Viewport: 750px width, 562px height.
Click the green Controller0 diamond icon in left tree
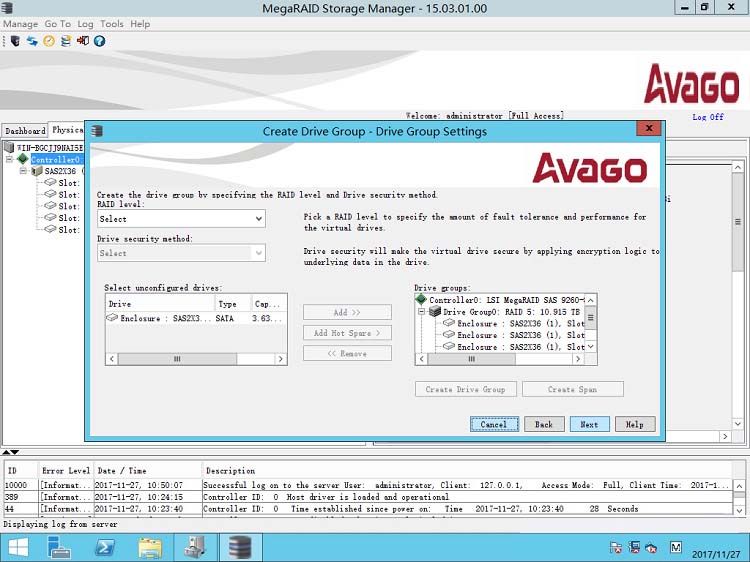[x=22, y=159]
